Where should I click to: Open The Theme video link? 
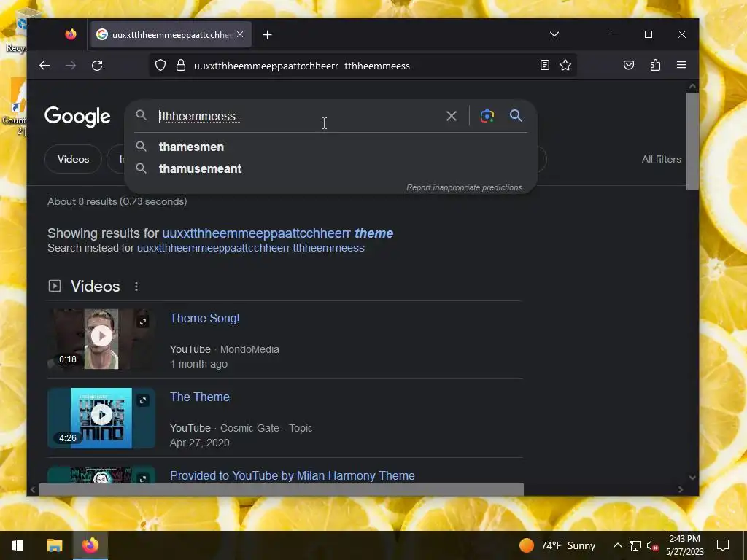coord(200,397)
